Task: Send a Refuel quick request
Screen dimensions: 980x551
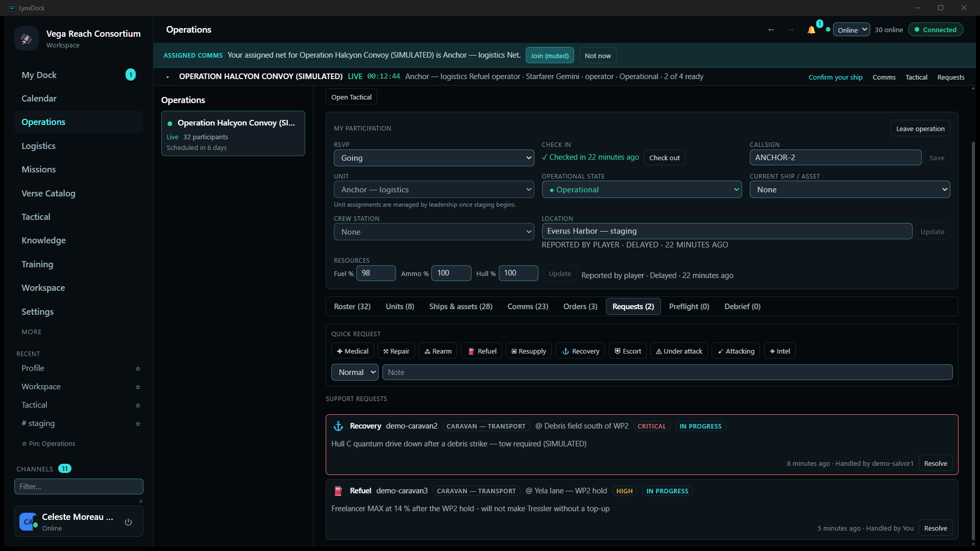Action: [482, 351]
